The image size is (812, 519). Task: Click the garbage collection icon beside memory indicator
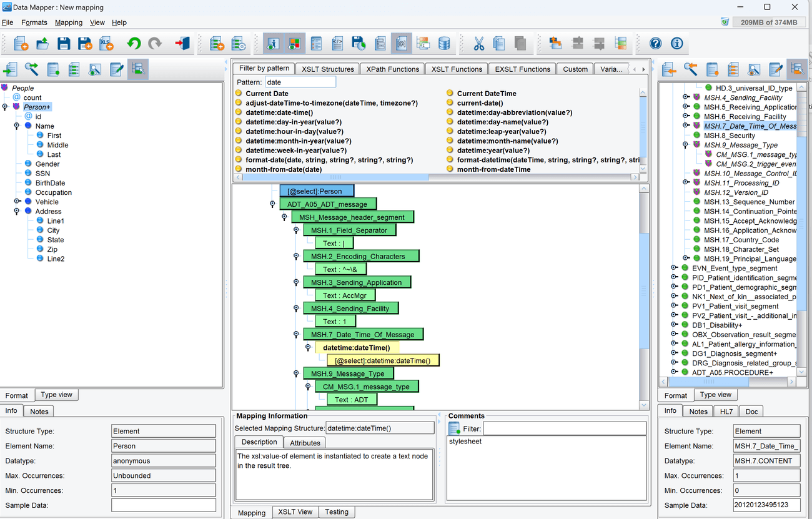(725, 22)
